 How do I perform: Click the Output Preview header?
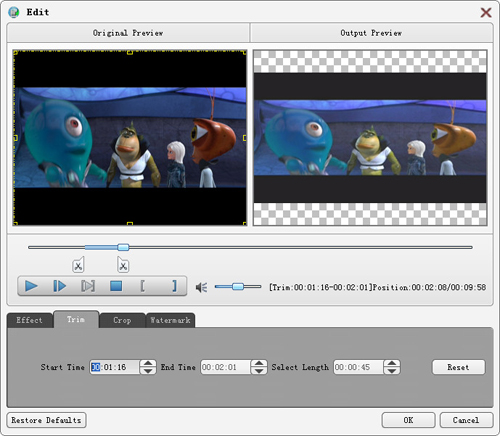click(x=371, y=33)
